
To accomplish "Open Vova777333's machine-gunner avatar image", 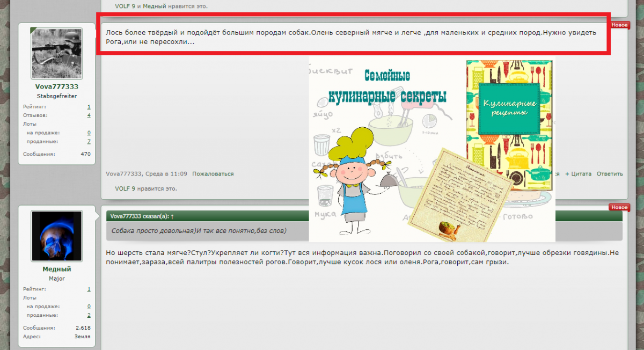I will click(57, 53).
